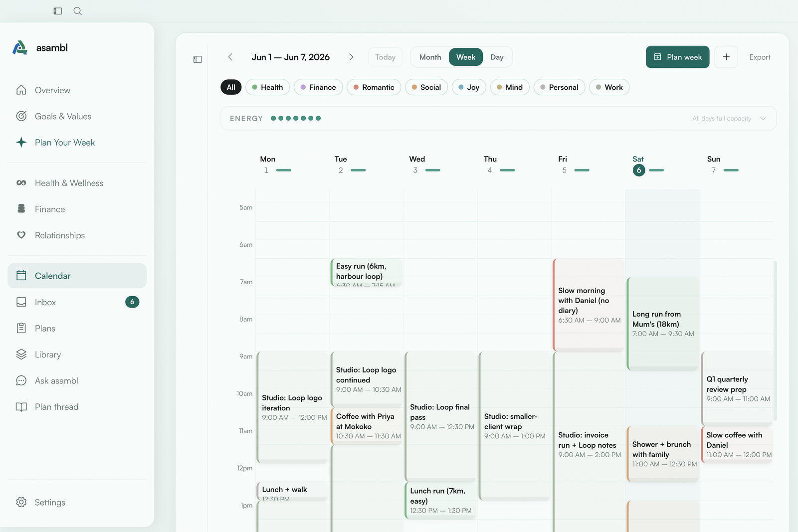Screen dimensions: 798x532
Task: Open search magnifier in top bar
Action: tap(78, 11)
